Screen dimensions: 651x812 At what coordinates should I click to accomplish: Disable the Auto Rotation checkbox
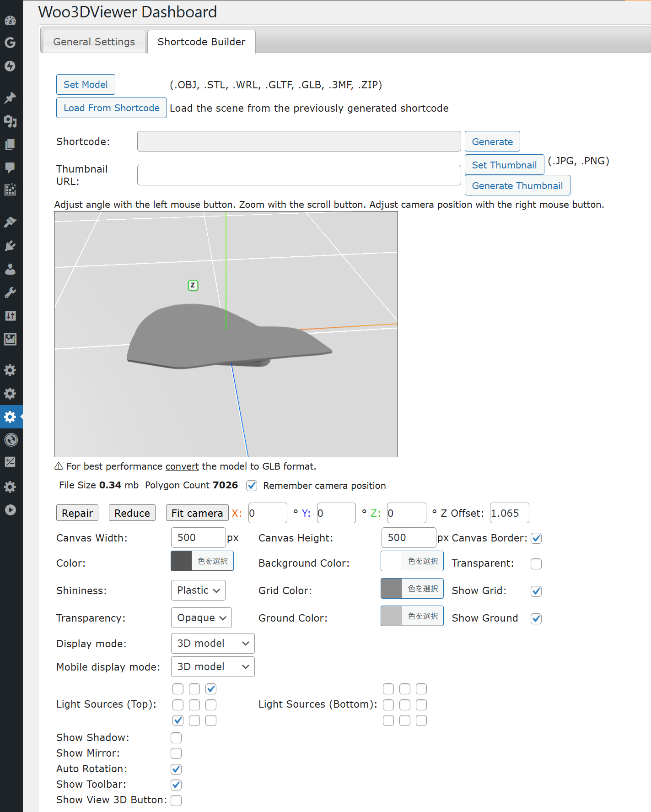176,769
